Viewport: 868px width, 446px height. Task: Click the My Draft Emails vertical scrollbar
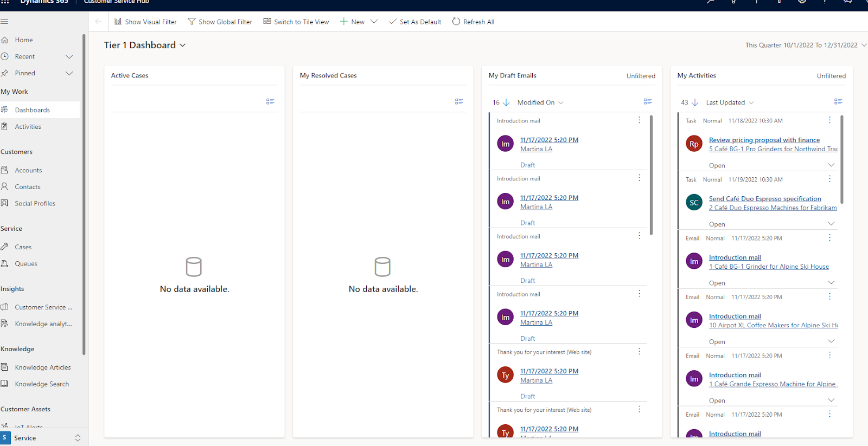[651, 174]
